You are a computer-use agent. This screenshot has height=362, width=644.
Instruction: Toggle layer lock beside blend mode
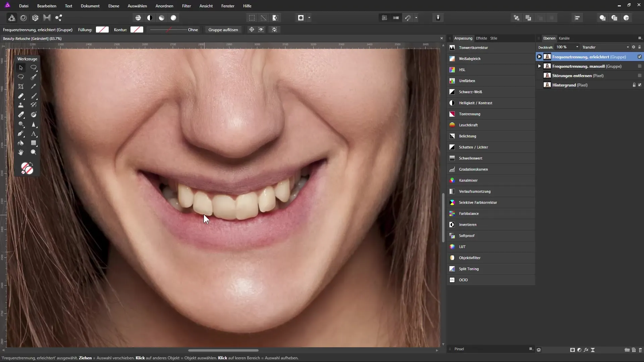coord(640,47)
